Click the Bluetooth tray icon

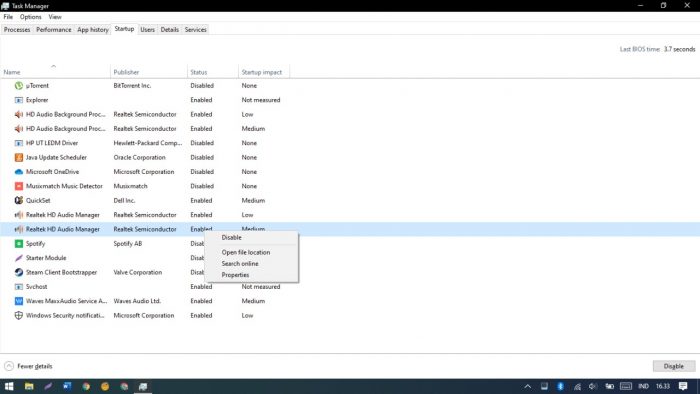point(561,386)
